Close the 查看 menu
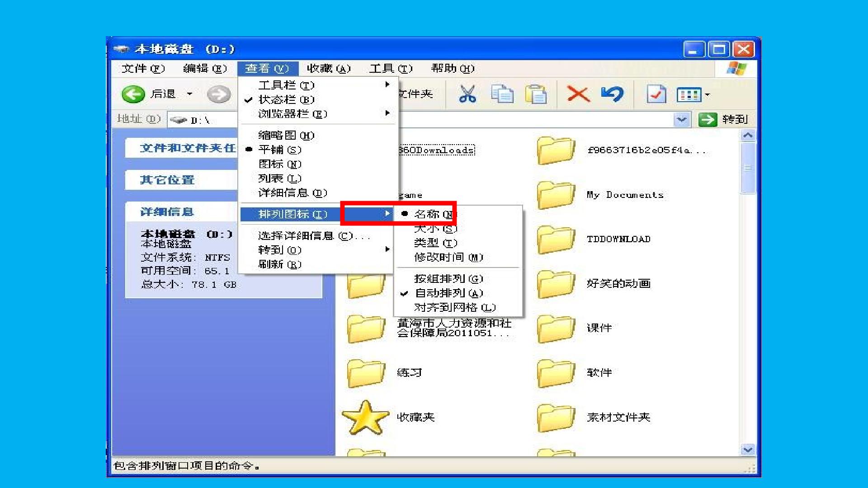This screenshot has width=868, height=488. tap(268, 69)
